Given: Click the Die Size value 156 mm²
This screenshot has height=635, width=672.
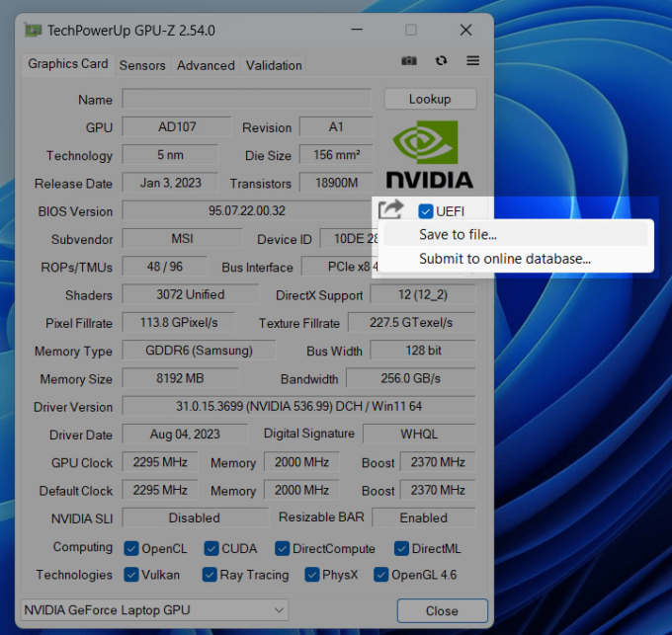Looking at the screenshot, I should [336, 155].
